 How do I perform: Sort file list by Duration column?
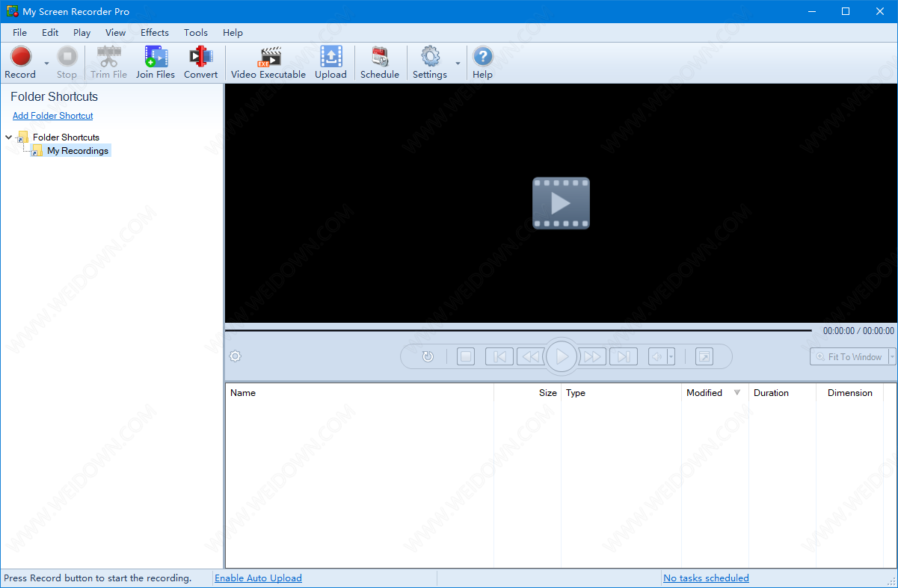(x=782, y=393)
